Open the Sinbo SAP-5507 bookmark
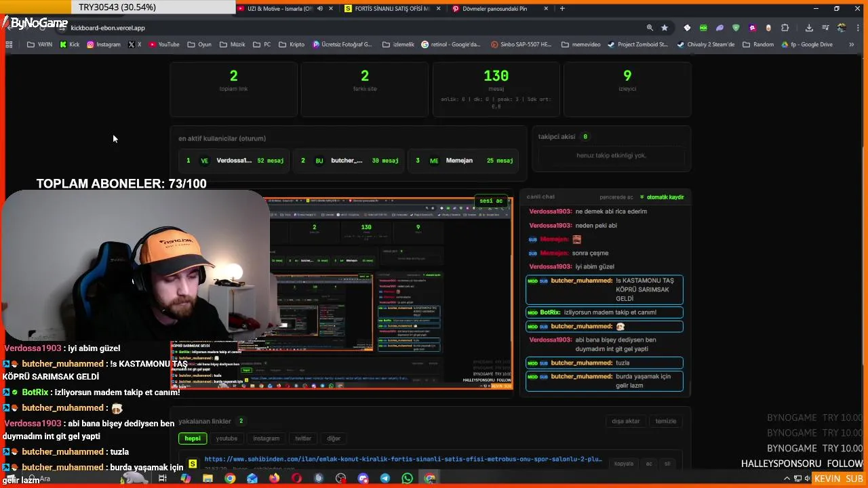This screenshot has height=488, width=868. coord(521,45)
